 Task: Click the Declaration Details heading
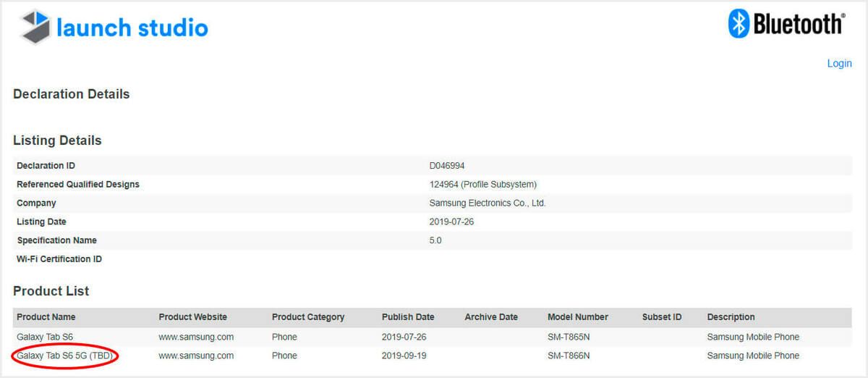72,94
